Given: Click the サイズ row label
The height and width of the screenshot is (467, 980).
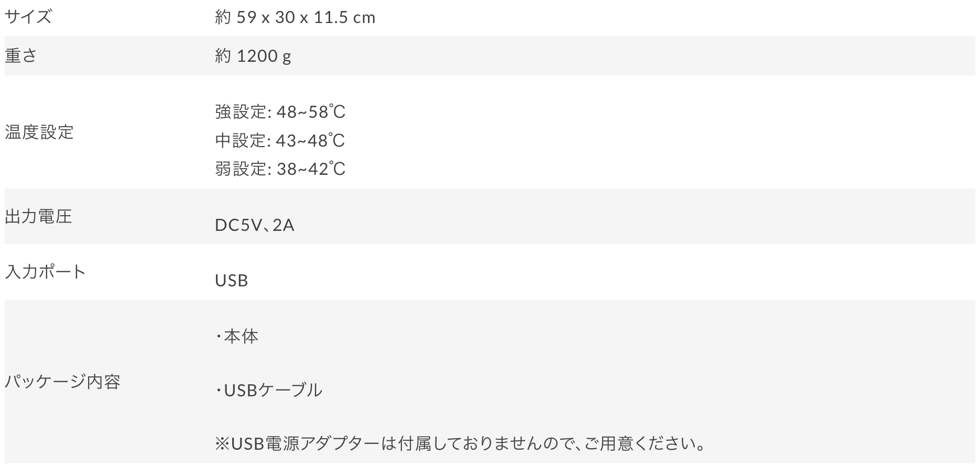Looking at the screenshot, I should coord(28,17).
